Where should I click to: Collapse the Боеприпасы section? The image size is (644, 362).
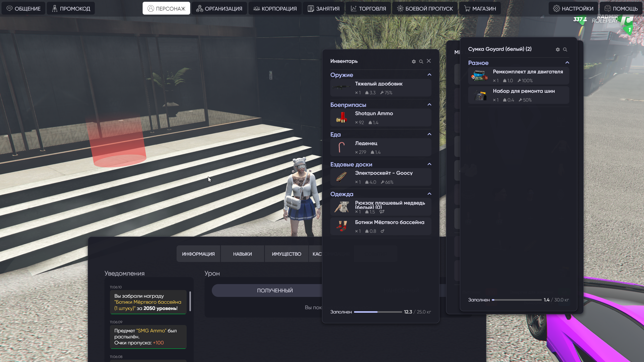click(429, 105)
